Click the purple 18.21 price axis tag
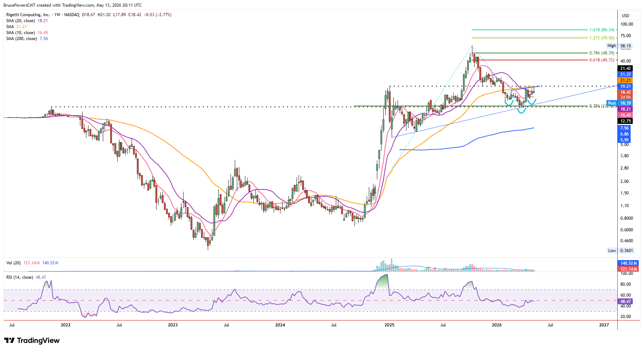Viewport: 644px width, 351px height. (x=625, y=109)
